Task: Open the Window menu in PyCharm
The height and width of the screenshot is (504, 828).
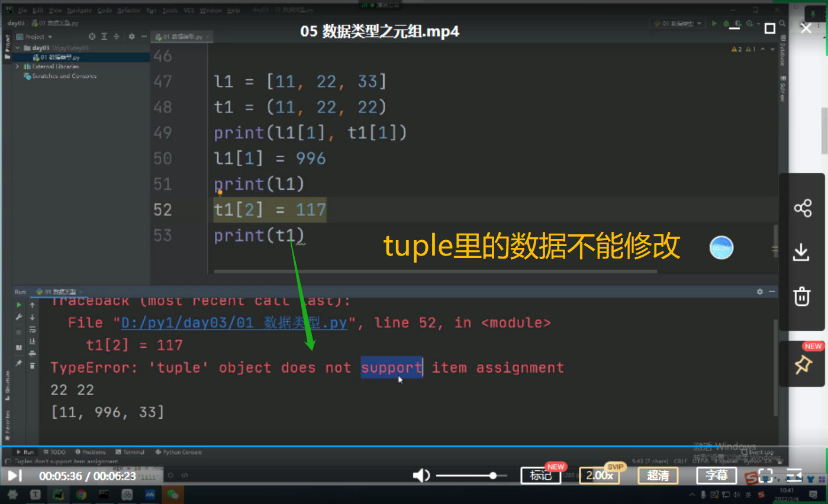Action: tap(210, 11)
